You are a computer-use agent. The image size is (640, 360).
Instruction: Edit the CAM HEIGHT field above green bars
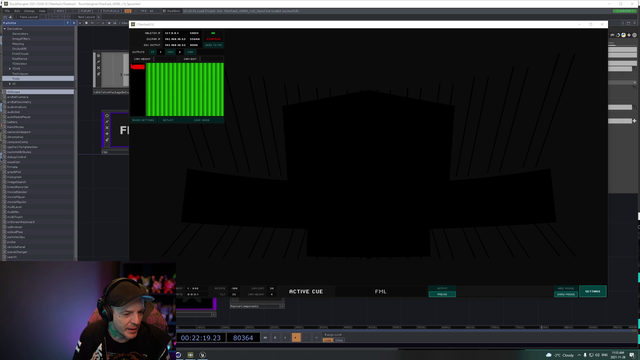tap(165, 59)
